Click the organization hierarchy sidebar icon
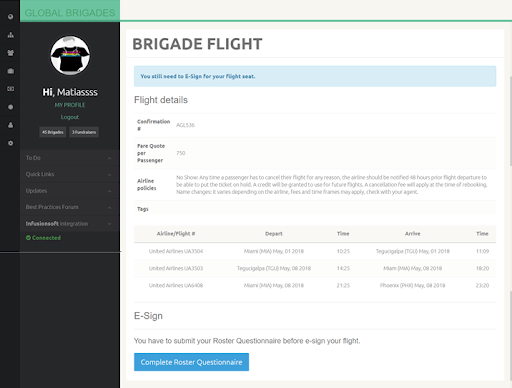Screen dimensions: 512x388 tap(11, 35)
